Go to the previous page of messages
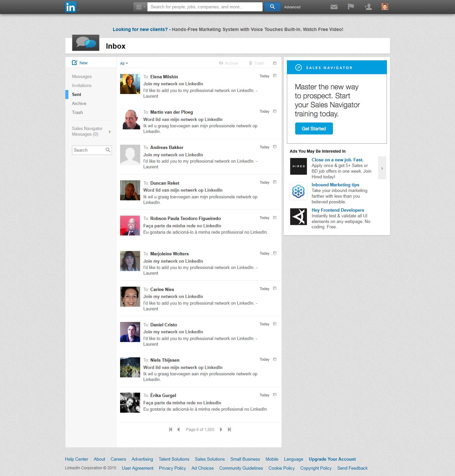This screenshot has width=455, height=476. (178, 430)
